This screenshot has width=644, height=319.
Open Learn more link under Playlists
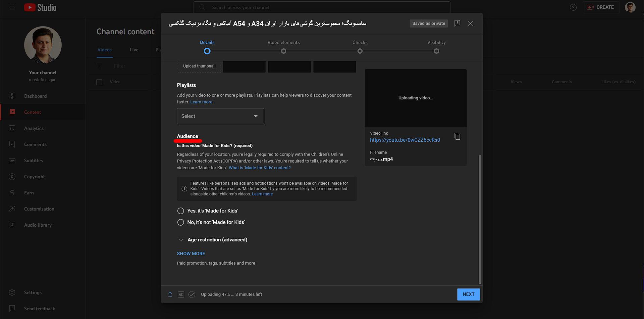pyautogui.click(x=201, y=102)
